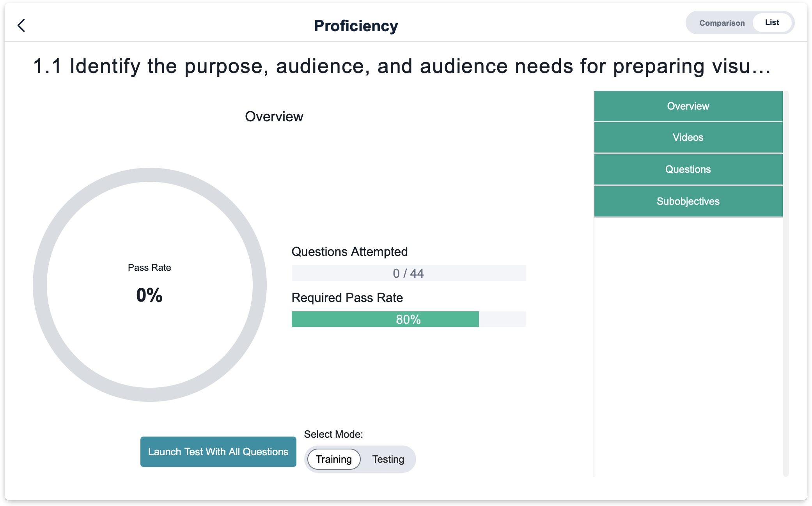Open the Videos sidebar tab

click(x=688, y=137)
